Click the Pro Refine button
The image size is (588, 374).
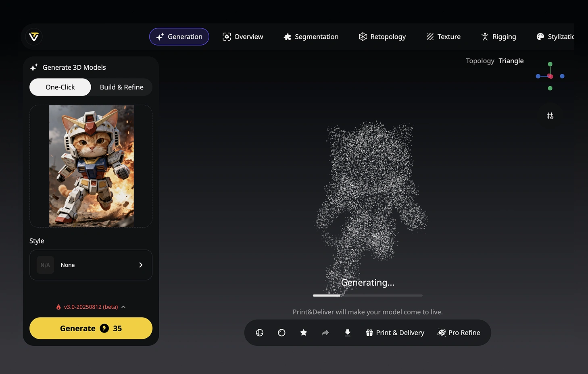pos(459,332)
